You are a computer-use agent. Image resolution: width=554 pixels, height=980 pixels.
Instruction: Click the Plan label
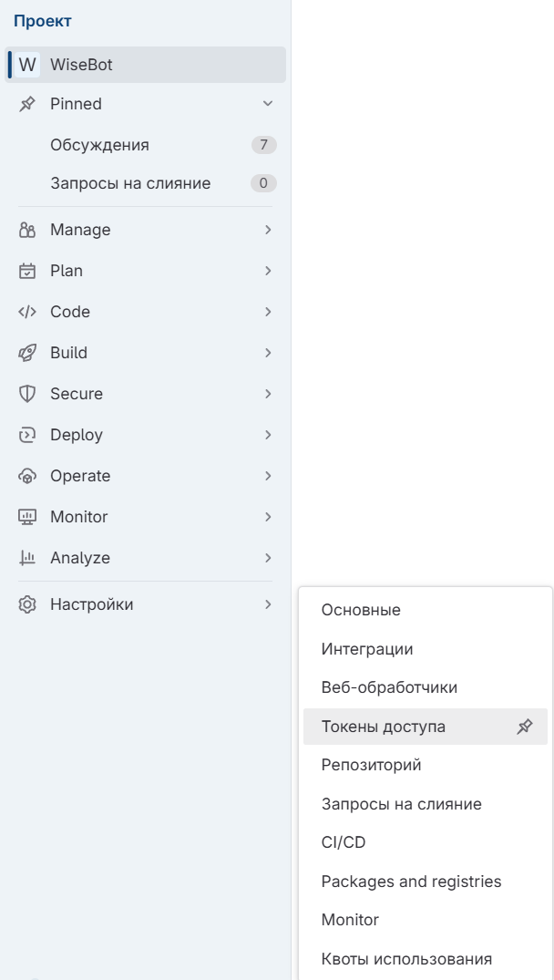click(x=67, y=271)
